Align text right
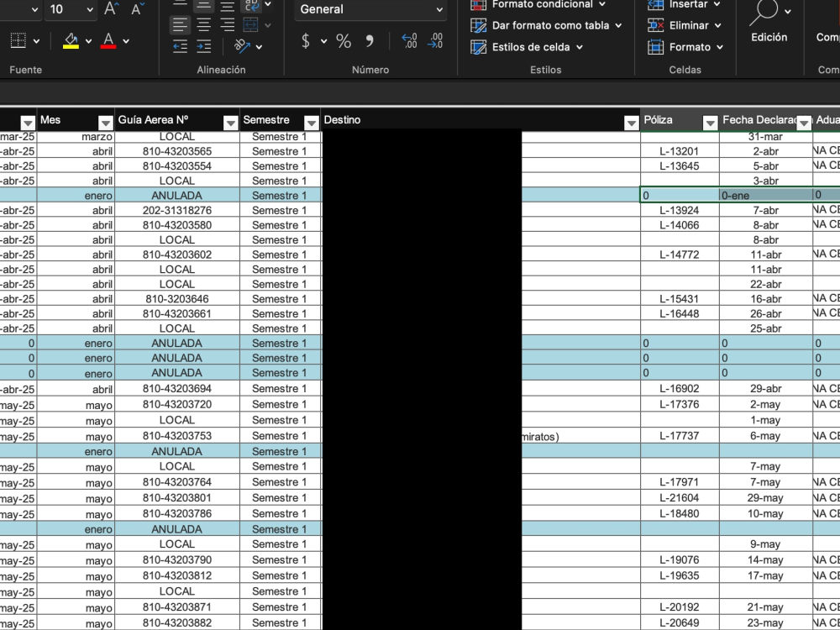840x630 pixels. click(227, 24)
